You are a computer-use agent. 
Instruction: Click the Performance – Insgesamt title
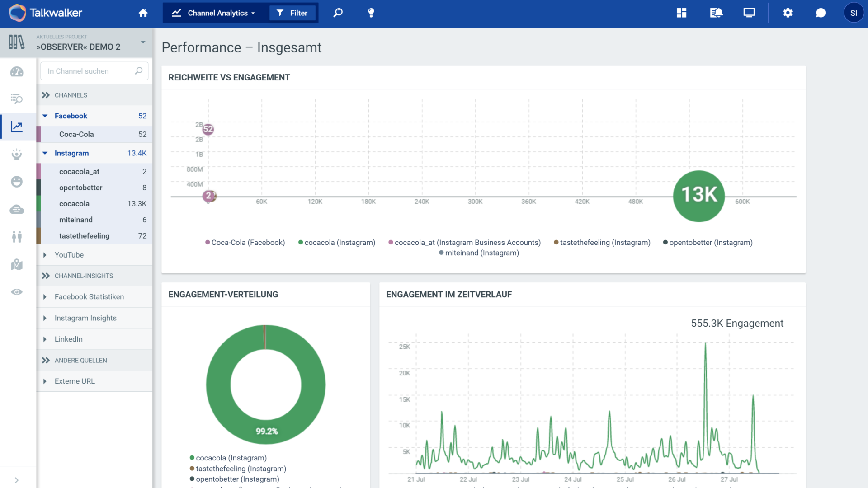tap(241, 47)
